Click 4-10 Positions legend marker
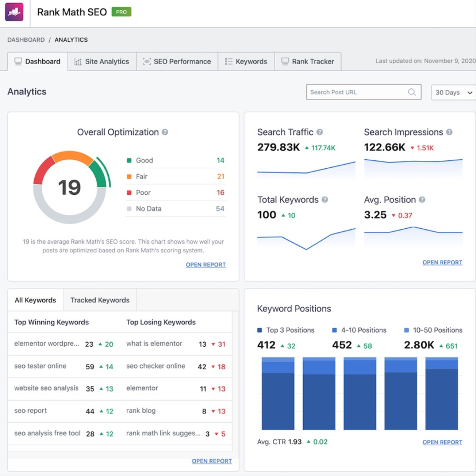 point(334,330)
